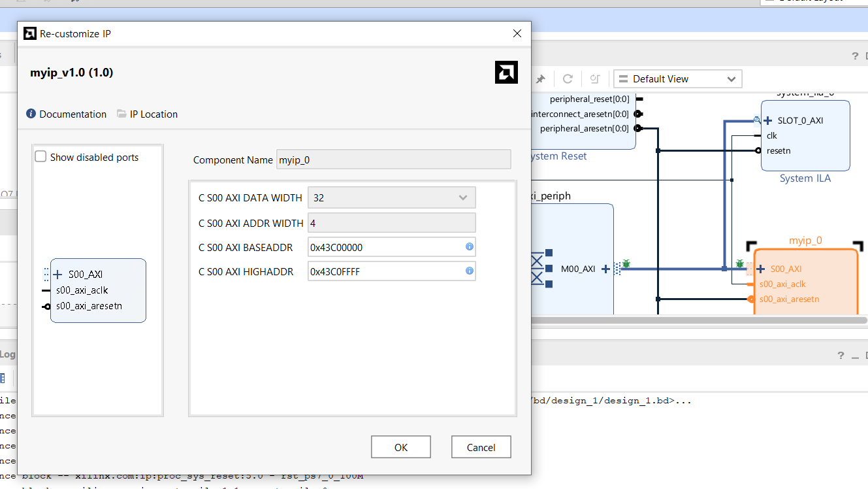Viewport: 868px width, 489px height.
Task: Open the Default View dropdown
Action: [x=677, y=79]
